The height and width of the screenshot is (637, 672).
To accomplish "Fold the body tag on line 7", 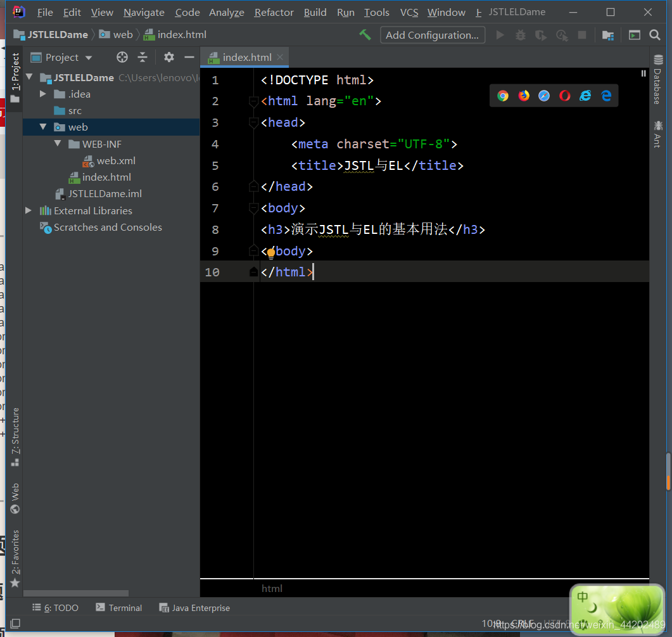I will pyautogui.click(x=253, y=208).
